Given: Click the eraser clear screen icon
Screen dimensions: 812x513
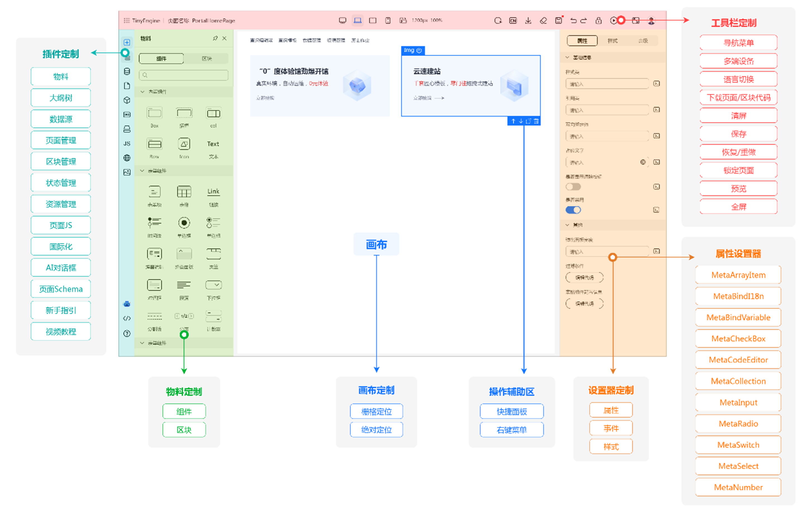Looking at the screenshot, I should (543, 21).
